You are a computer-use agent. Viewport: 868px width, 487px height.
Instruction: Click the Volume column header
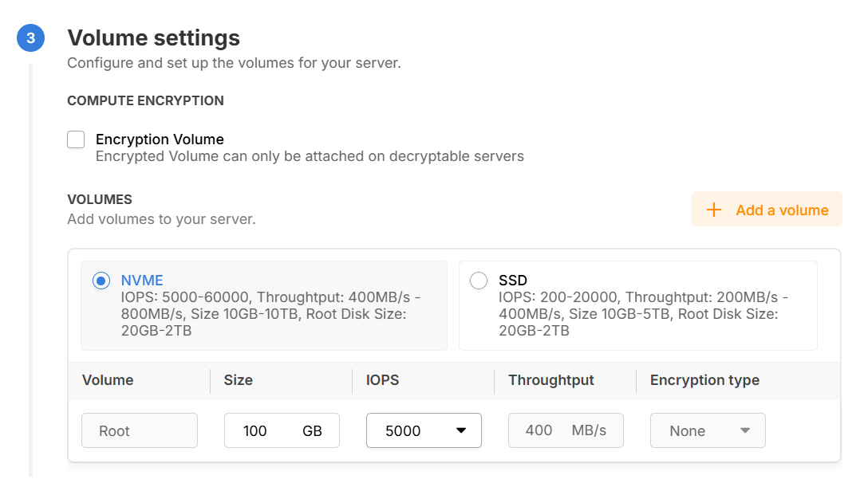click(108, 380)
